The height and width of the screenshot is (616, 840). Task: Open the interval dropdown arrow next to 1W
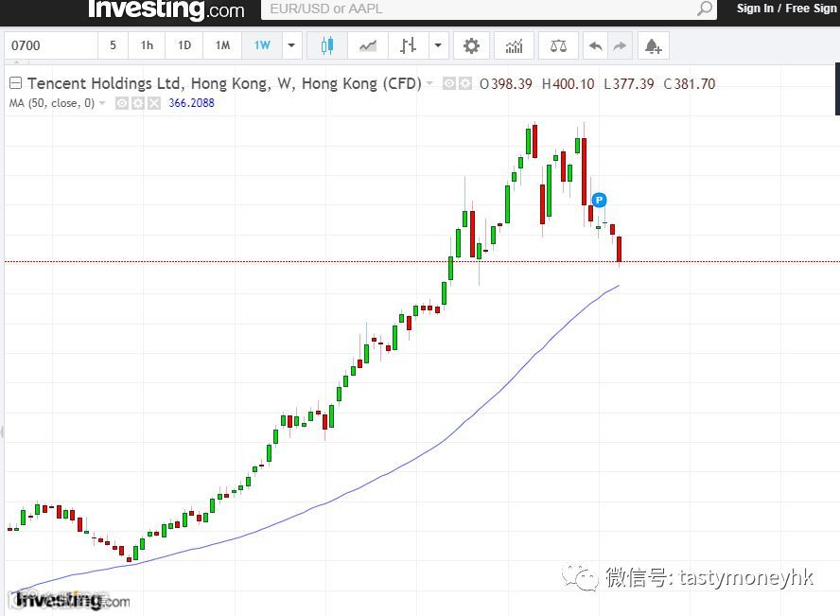pyautogui.click(x=291, y=45)
